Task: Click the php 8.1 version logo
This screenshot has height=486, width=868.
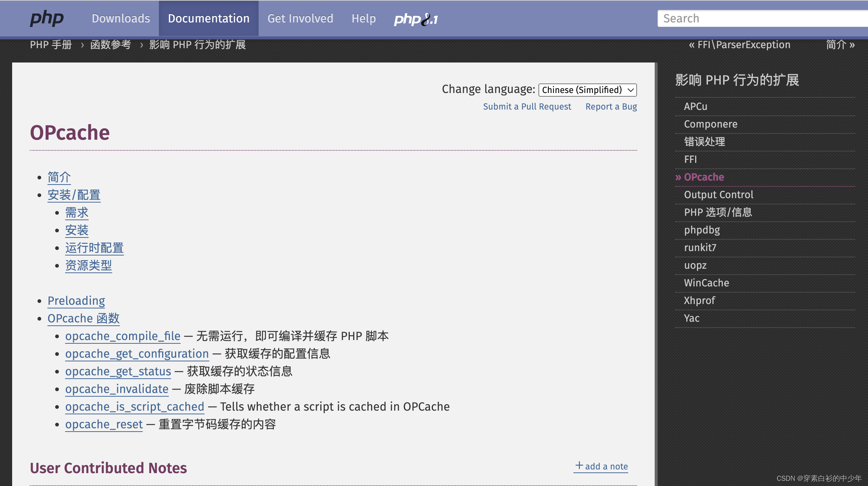Action: (416, 19)
